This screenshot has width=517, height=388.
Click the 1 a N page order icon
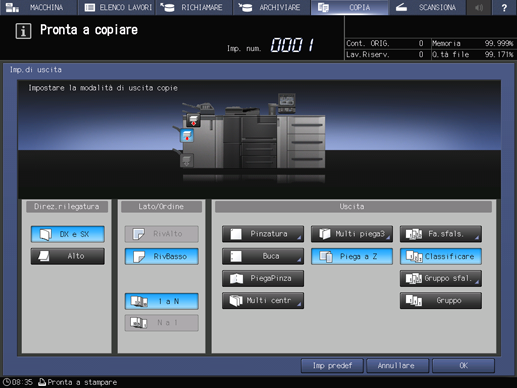coord(139,301)
